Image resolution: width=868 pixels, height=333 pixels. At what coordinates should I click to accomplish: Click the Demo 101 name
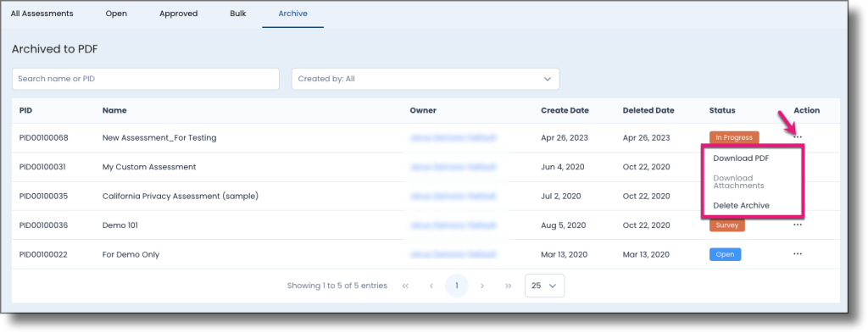click(x=120, y=225)
